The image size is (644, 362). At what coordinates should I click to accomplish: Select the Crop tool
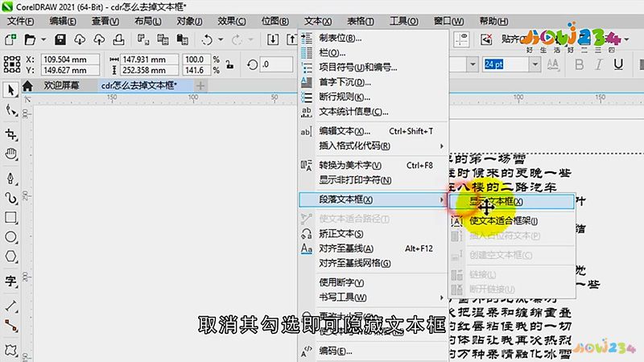(x=10, y=134)
